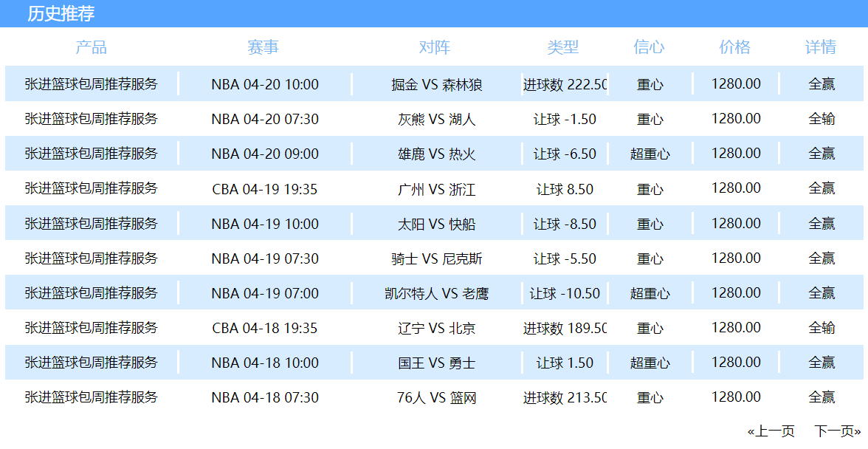This screenshot has width=868, height=449.
Task: Click 全赢 result for 76人 VS 篮网
Action: [821, 397]
